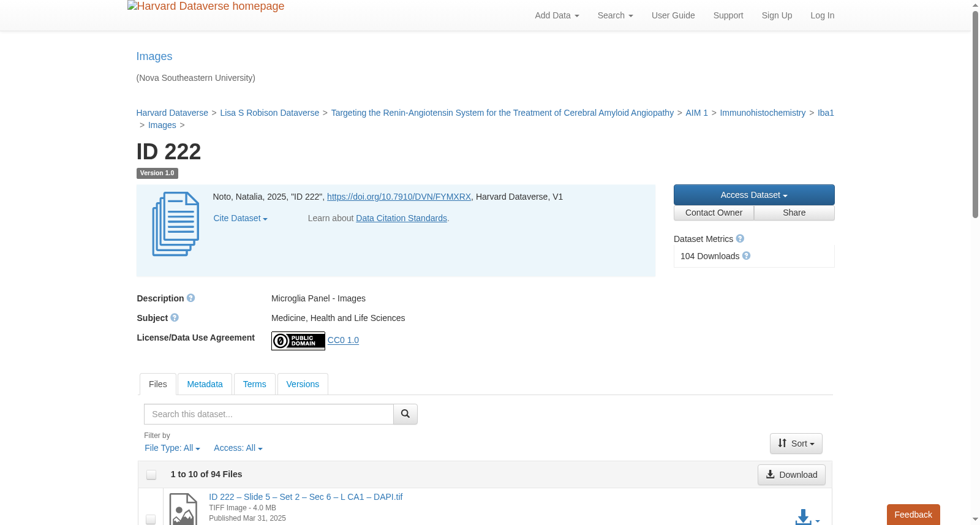This screenshot has height=525, width=980.
Task: Open the Images dataverse title link
Action: (154, 56)
